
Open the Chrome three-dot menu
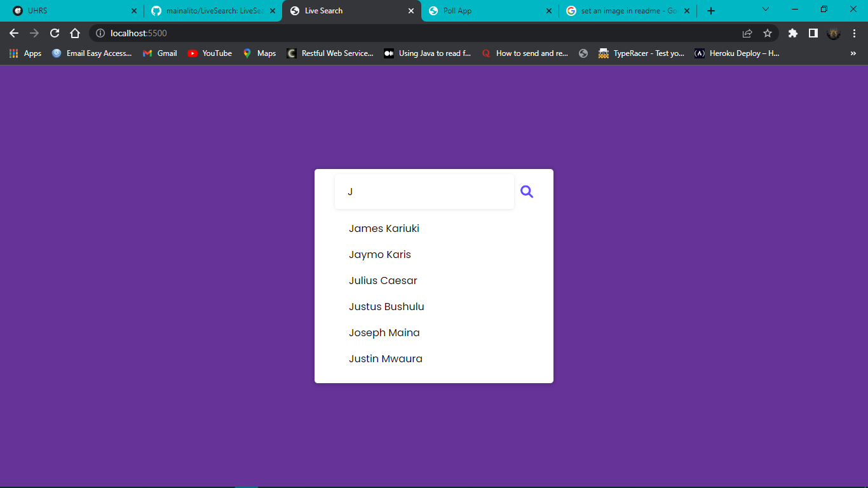tap(855, 32)
